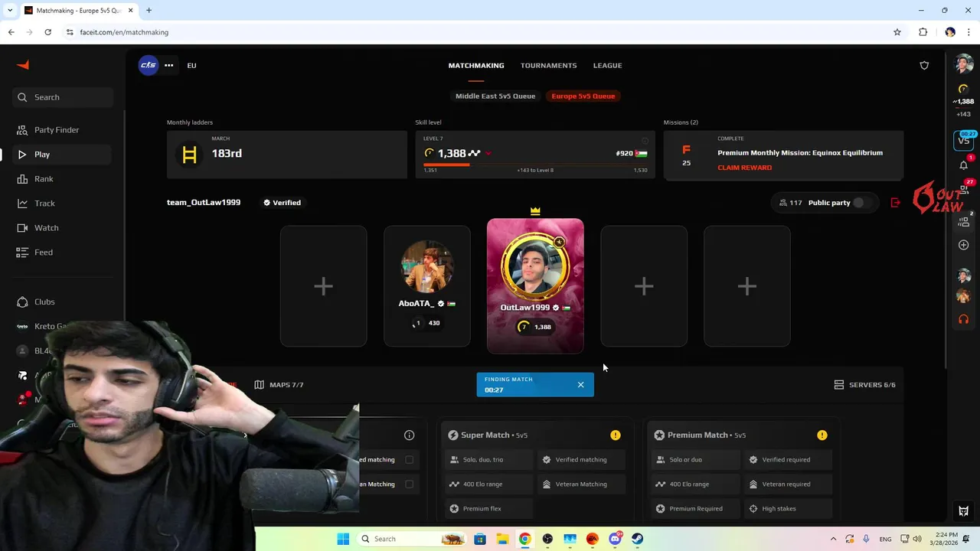Open profile avatar atop the right rail
Screen dimensions: 980x551
pyautogui.click(x=964, y=65)
